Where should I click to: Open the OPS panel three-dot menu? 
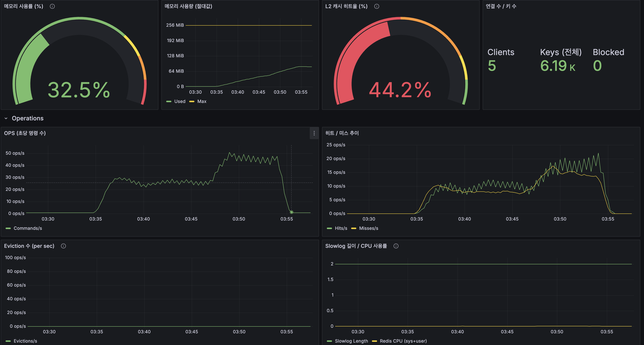pyautogui.click(x=314, y=133)
